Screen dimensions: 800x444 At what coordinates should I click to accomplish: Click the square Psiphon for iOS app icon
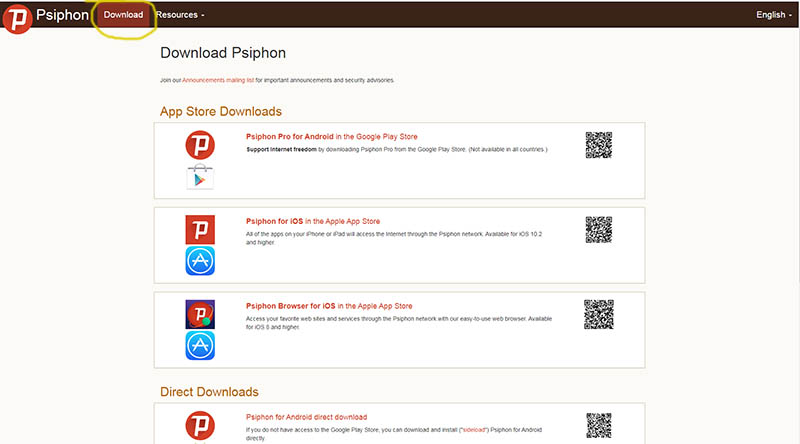tap(200, 229)
